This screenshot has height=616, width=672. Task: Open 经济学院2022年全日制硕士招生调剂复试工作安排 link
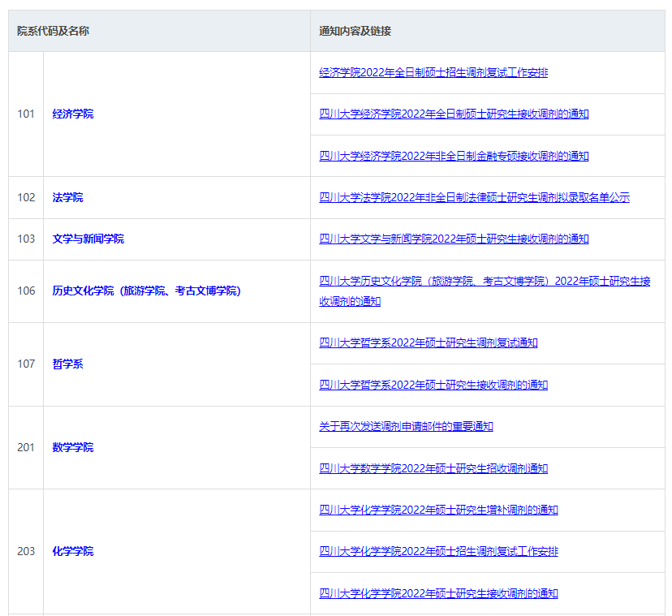[433, 72]
